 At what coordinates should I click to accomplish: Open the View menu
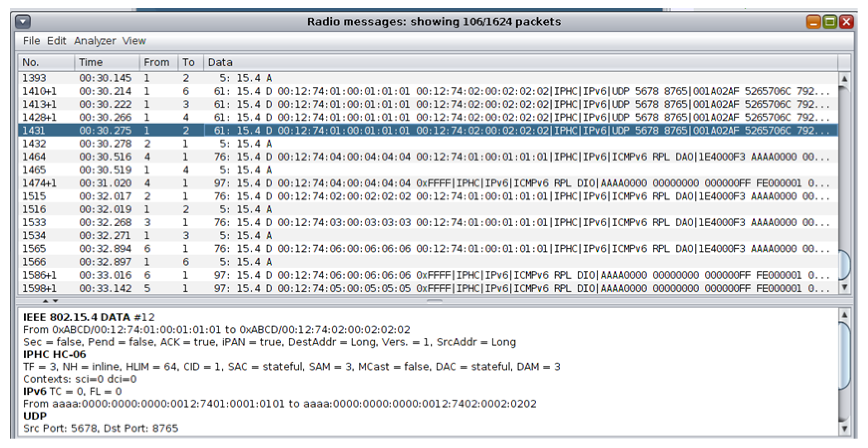(x=134, y=41)
